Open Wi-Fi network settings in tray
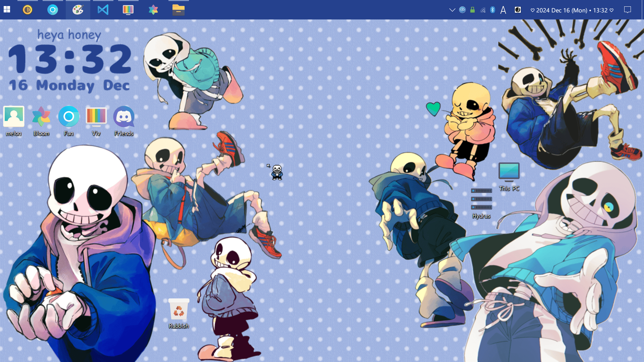The width and height of the screenshot is (644, 362). (x=483, y=10)
